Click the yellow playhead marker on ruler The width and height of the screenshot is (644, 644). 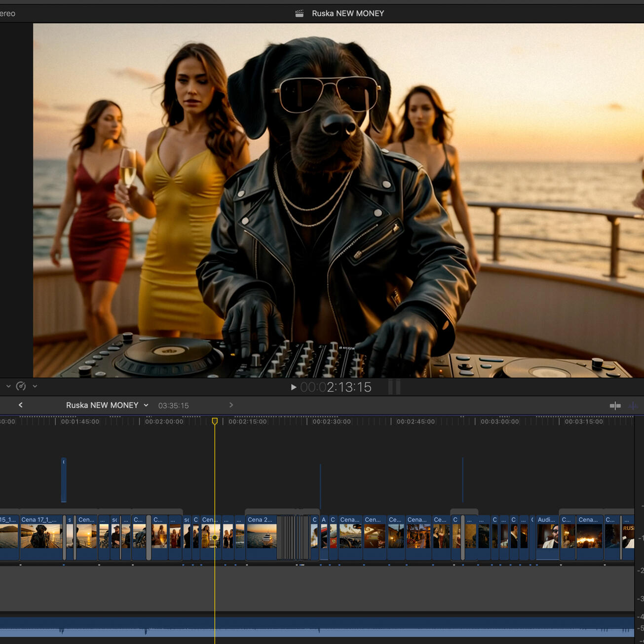point(215,421)
